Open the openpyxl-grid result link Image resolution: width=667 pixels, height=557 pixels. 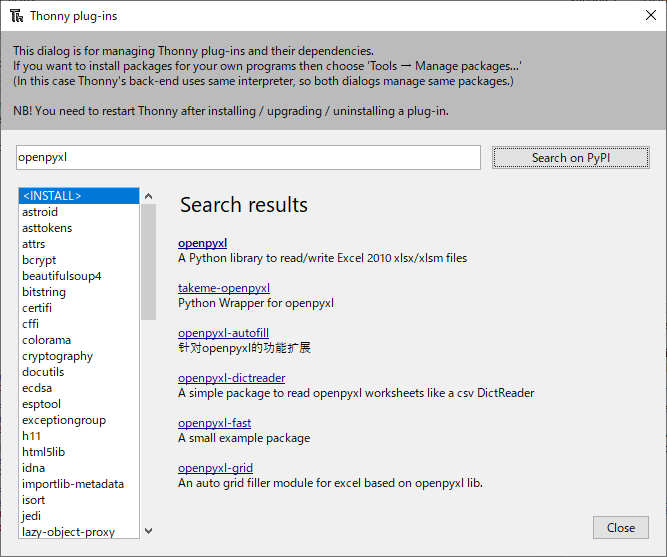[215, 468]
